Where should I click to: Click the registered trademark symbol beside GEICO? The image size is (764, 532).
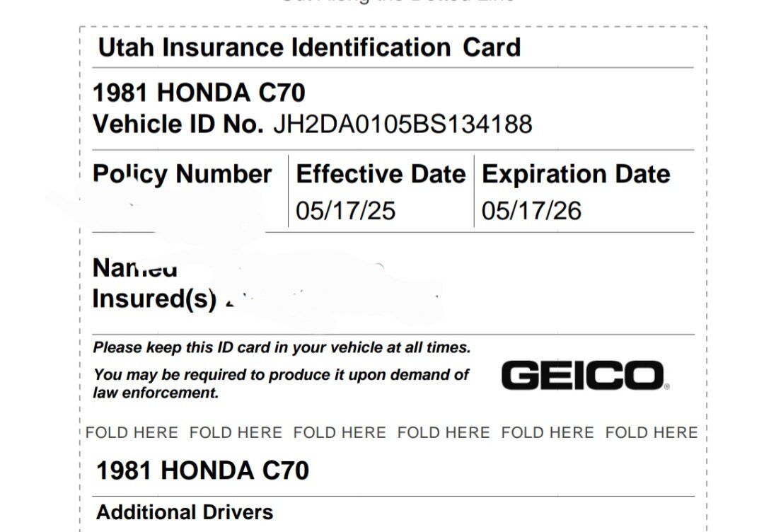pos(667,386)
